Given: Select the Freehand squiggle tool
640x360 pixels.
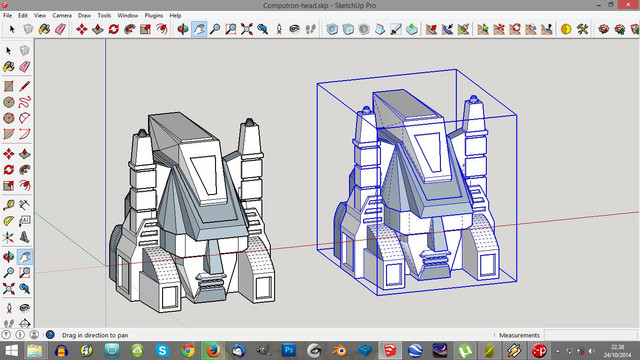Looking at the screenshot, I should [24, 102].
